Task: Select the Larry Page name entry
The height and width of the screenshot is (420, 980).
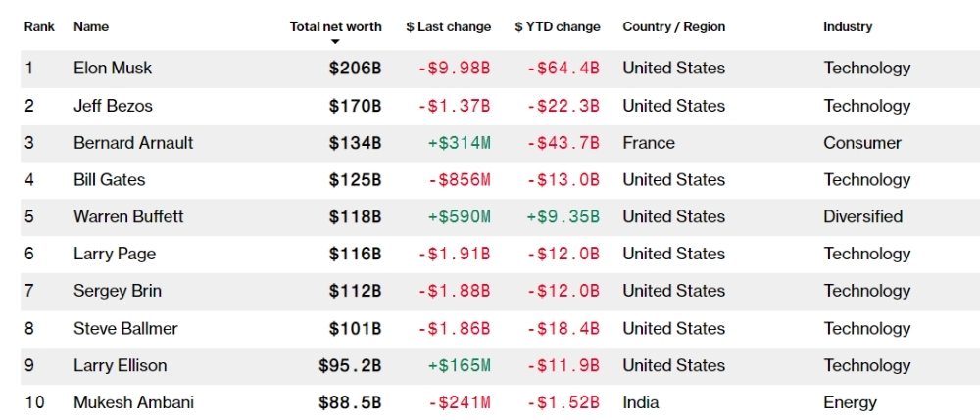Action: 115,254
